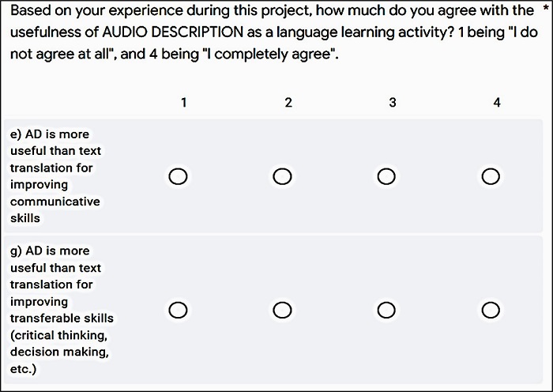The height and width of the screenshot is (392, 553).
Task: Click the column header labeled 1
Action: [x=183, y=103]
